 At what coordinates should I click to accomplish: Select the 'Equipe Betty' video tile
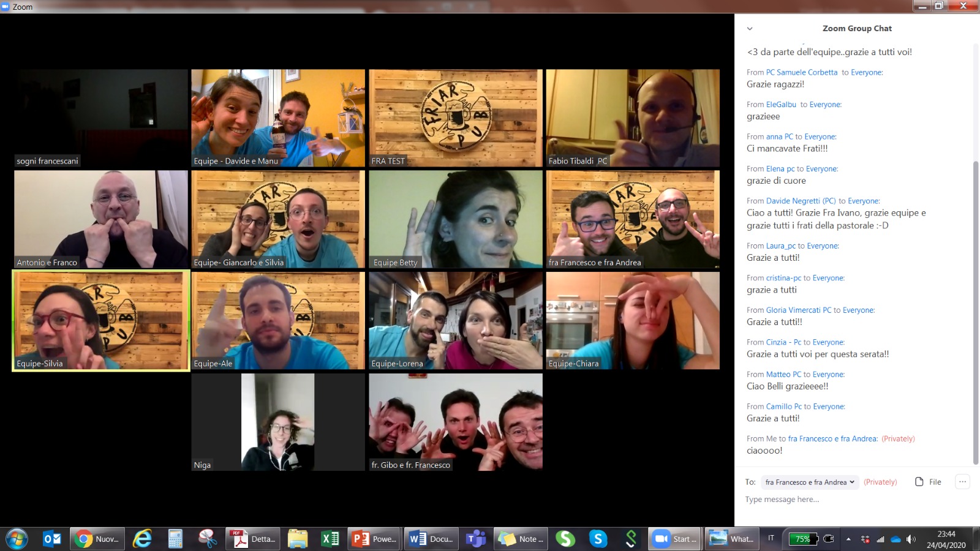click(456, 219)
